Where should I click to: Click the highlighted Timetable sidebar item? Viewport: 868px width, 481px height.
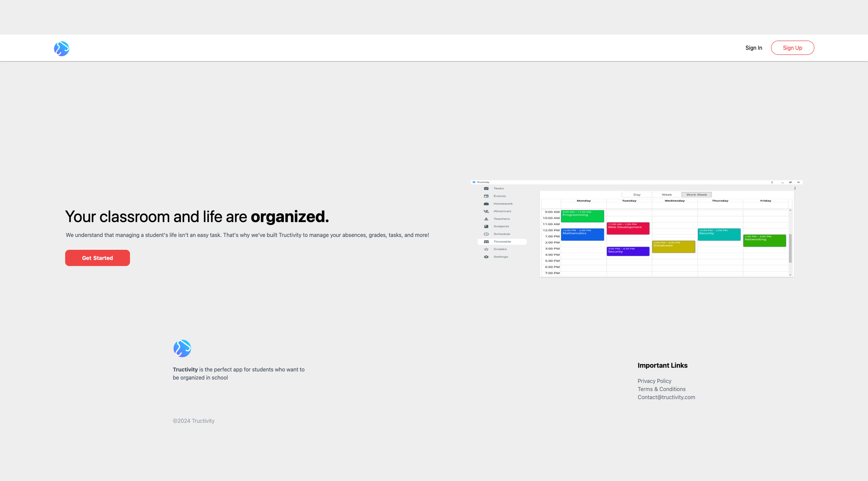pyautogui.click(x=503, y=242)
